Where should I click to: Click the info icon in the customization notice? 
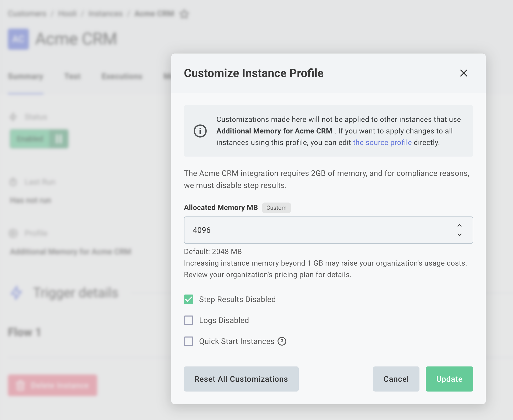[200, 131]
